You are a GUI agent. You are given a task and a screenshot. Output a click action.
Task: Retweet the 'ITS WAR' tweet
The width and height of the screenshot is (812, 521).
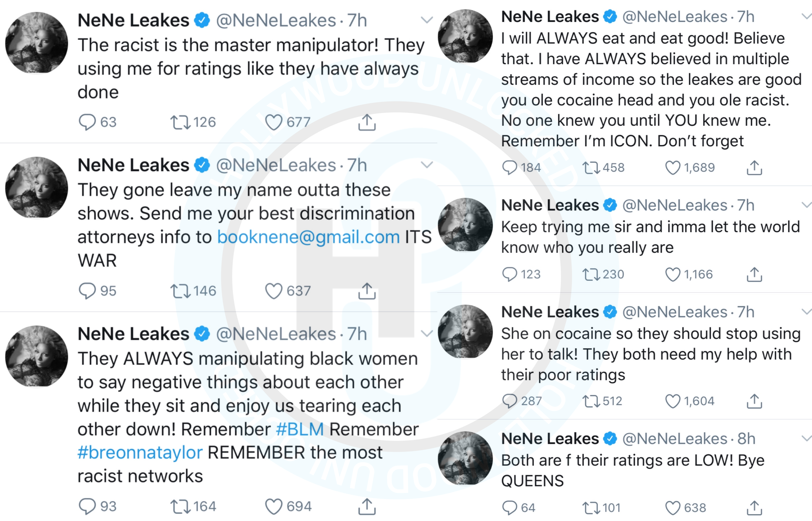click(180, 291)
